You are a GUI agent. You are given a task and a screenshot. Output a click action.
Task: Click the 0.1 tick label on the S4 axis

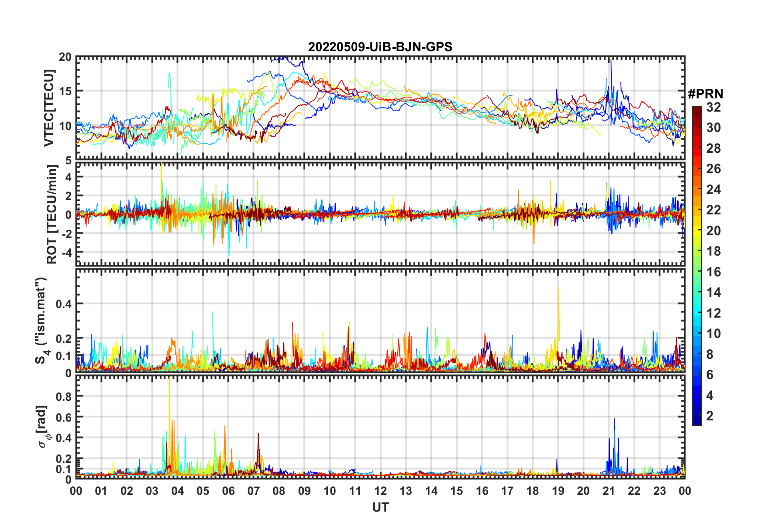click(64, 356)
